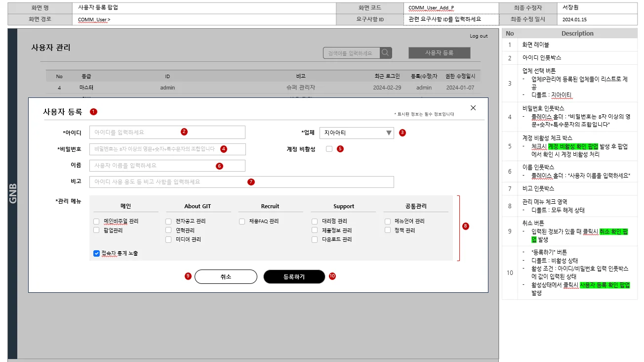The width and height of the screenshot is (644, 362).
Task: Check 팝업관리 checkbox
Action: tap(97, 230)
